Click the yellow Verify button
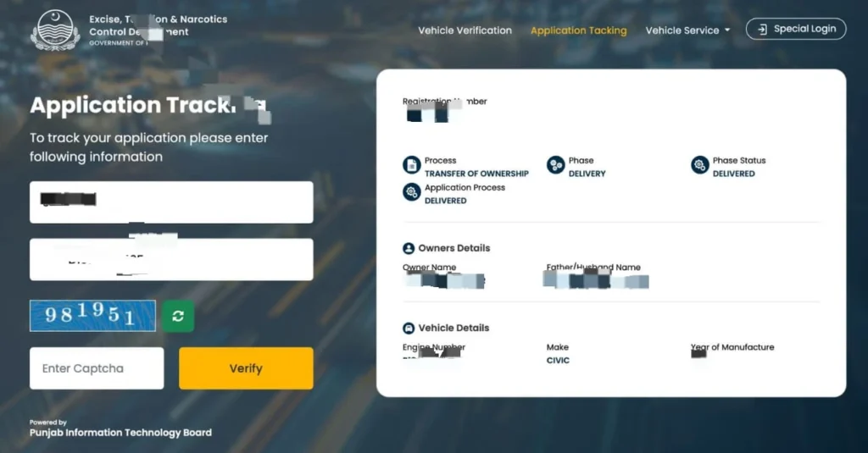The image size is (868, 453). click(x=246, y=368)
